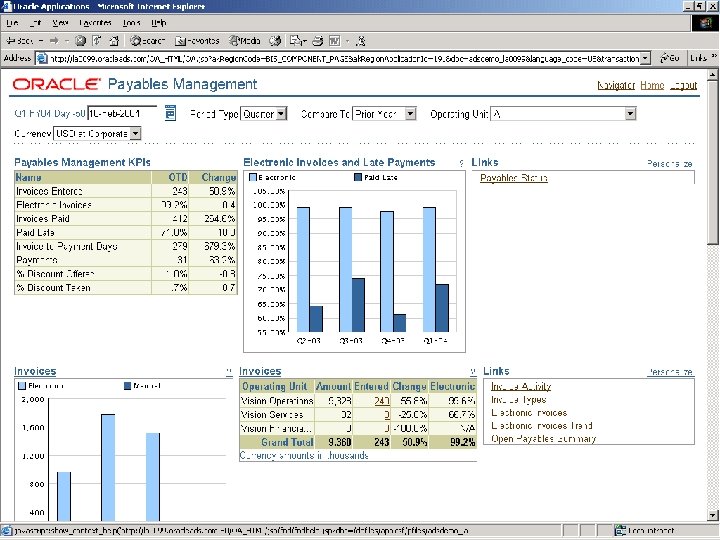
Task: Click the 243 Entered value for Vision Operations
Action: [x=382, y=401]
